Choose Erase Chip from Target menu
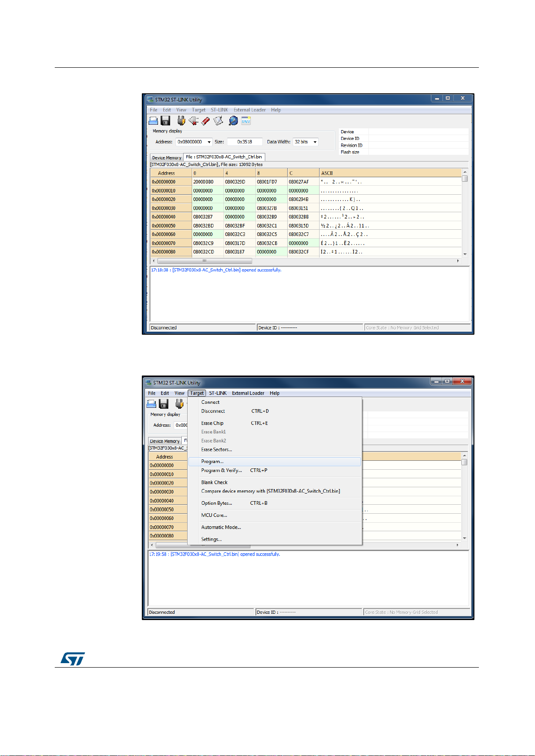The height and width of the screenshot is (756, 535). 275,423
